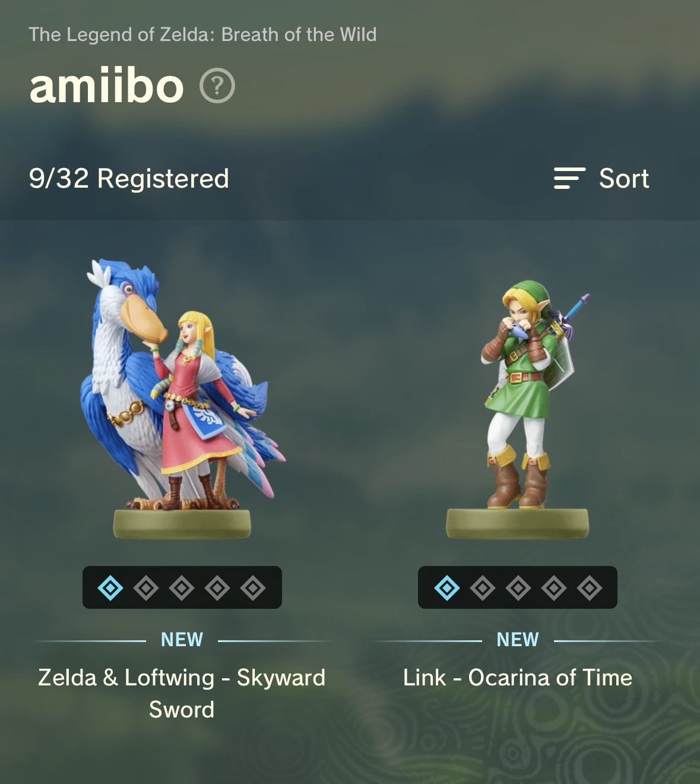Click fourth diamond under Link figure

(554, 588)
